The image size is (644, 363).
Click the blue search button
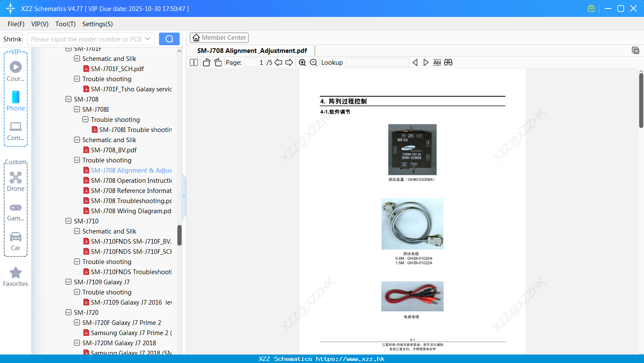(x=169, y=39)
